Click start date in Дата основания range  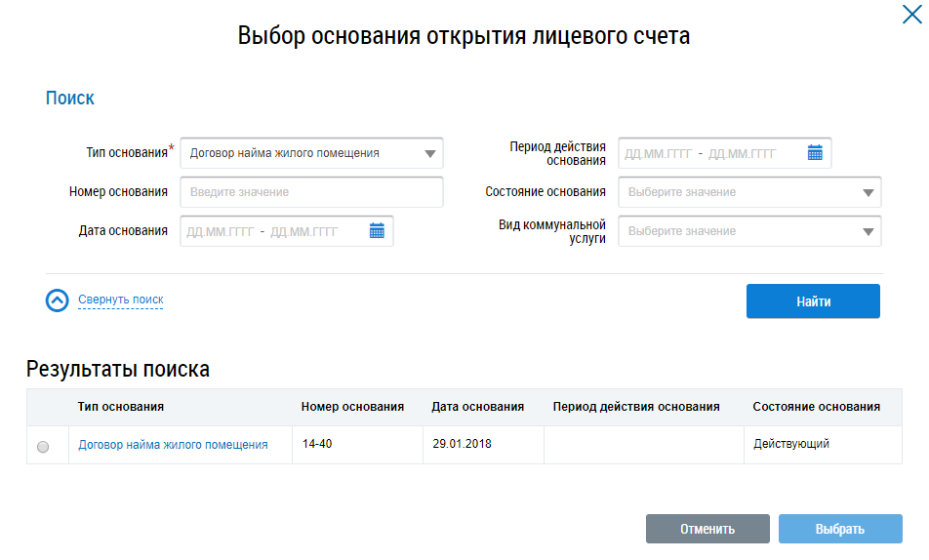tap(220, 232)
